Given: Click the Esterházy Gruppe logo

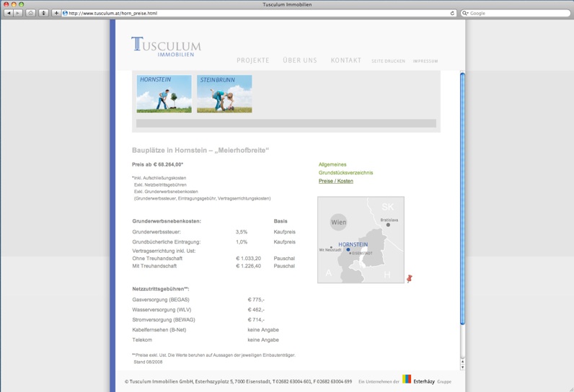Looking at the screenshot, I should [x=425, y=380].
